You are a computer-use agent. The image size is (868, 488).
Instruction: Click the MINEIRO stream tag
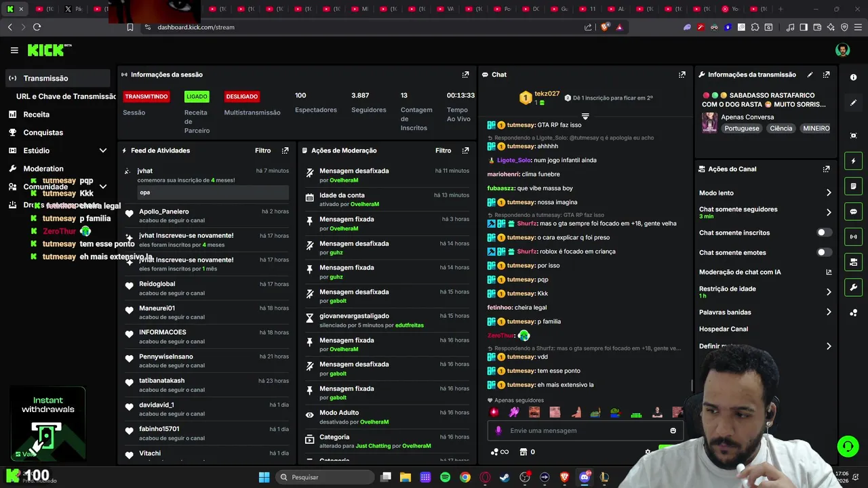(816, 128)
